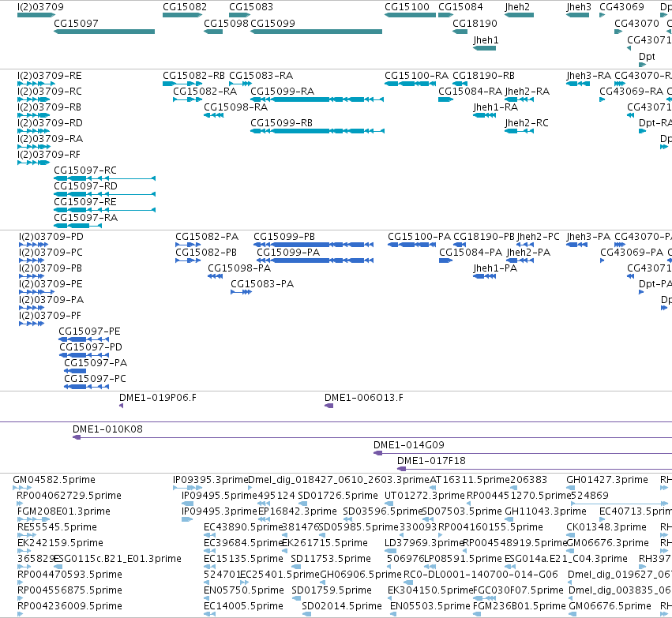
Task: Click the CG15098 gene label
Action: [x=226, y=24]
